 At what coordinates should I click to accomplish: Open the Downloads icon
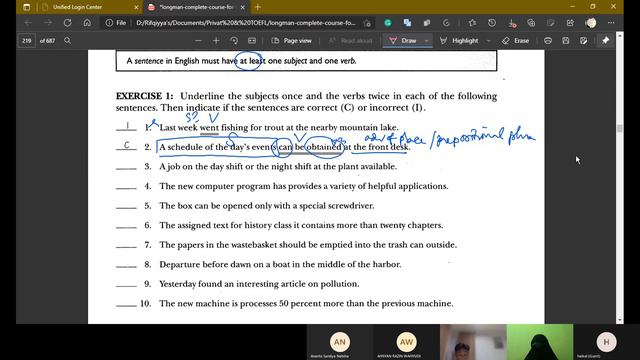tap(512, 23)
